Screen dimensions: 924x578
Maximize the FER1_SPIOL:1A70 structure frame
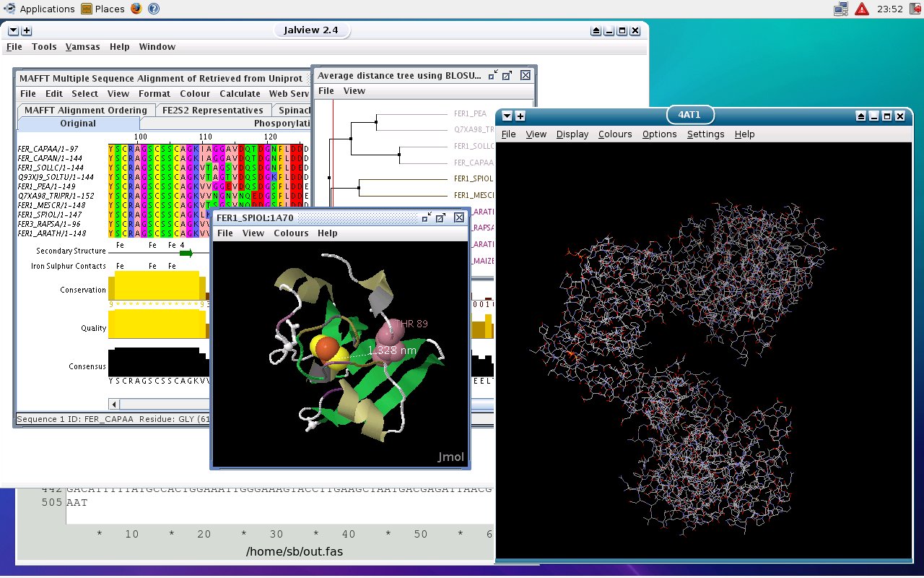441,217
